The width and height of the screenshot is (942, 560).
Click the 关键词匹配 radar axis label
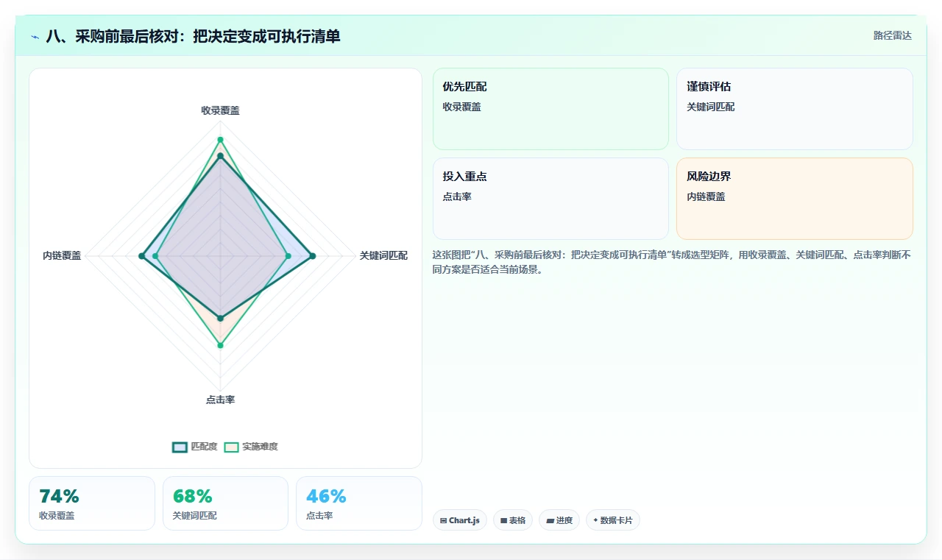383,256
